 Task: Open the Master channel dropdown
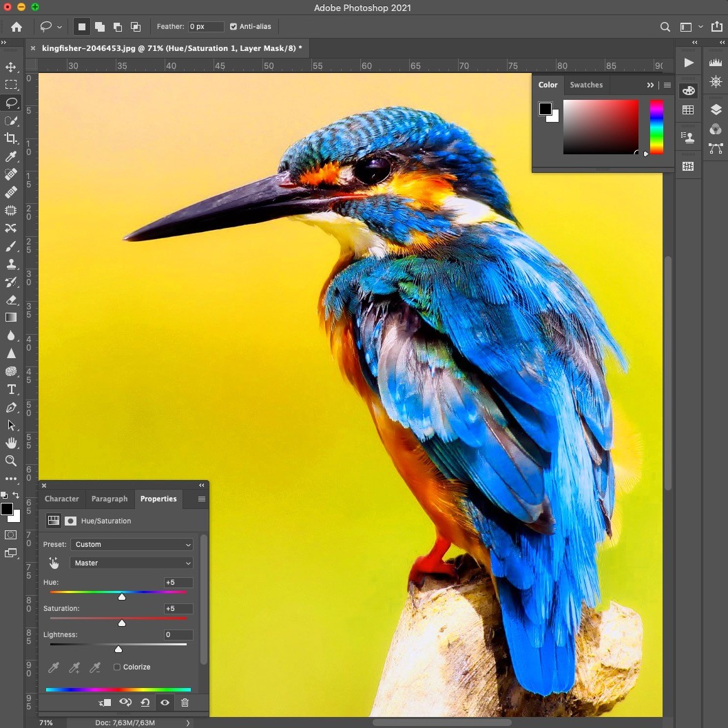[132, 563]
